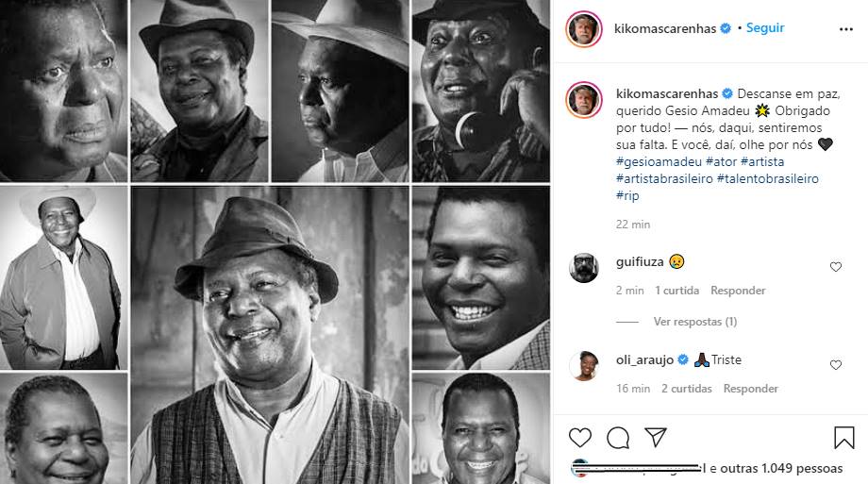868x484 pixels.
Task: Open kikomascarenhas header profile picture
Action: (584, 30)
